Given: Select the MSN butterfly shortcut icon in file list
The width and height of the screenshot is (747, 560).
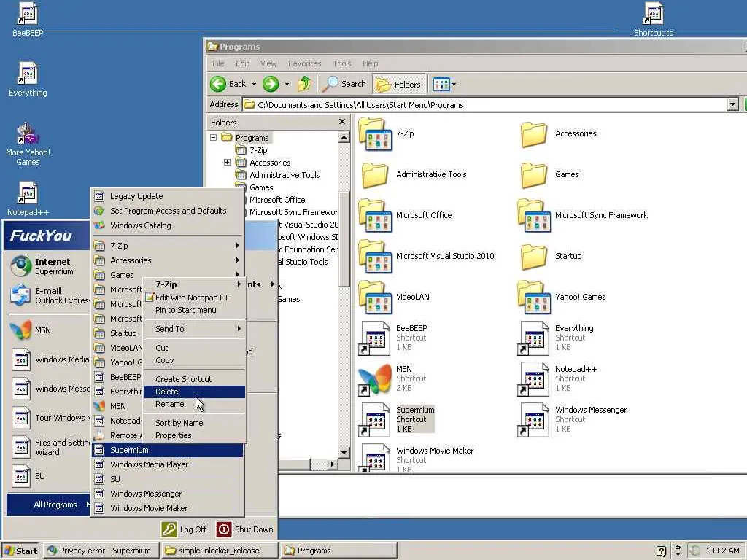Looking at the screenshot, I should coord(374,379).
